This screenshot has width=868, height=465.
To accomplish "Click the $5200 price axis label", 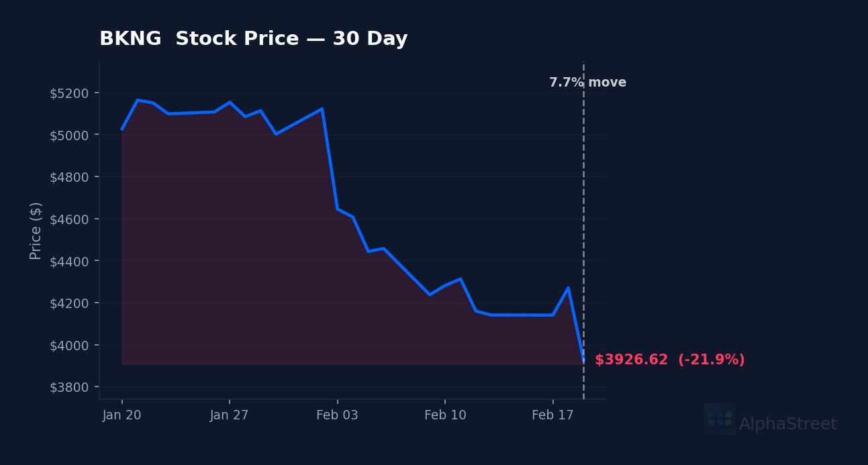I will 69,93.
